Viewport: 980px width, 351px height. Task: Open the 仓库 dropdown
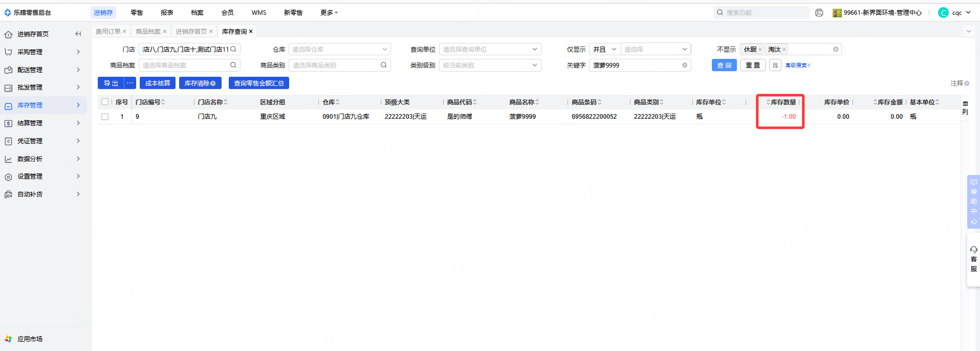click(x=340, y=50)
